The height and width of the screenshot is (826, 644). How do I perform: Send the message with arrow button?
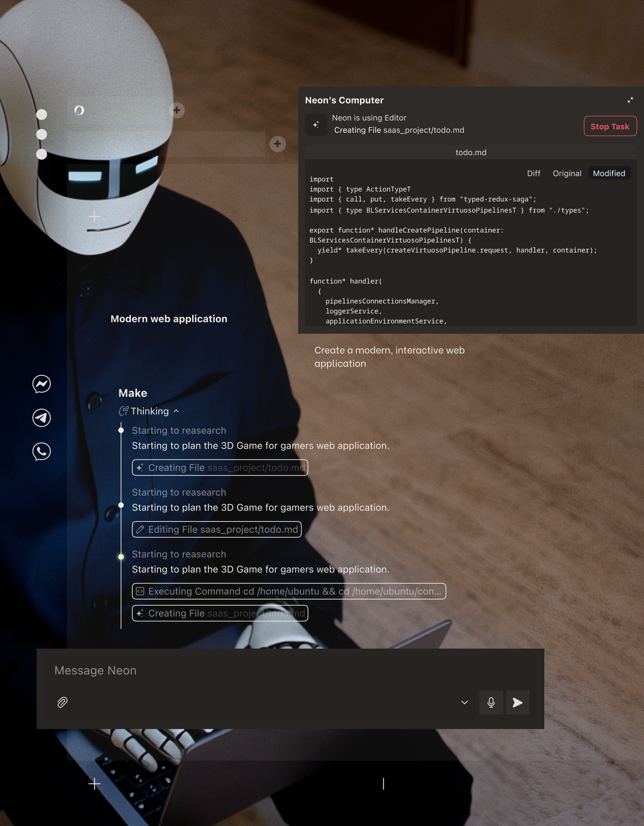point(518,702)
